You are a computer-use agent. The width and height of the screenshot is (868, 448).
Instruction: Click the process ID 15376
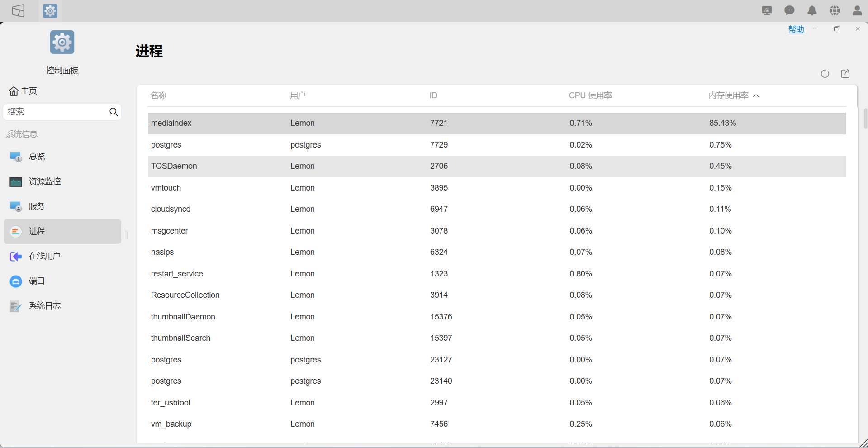441,317
